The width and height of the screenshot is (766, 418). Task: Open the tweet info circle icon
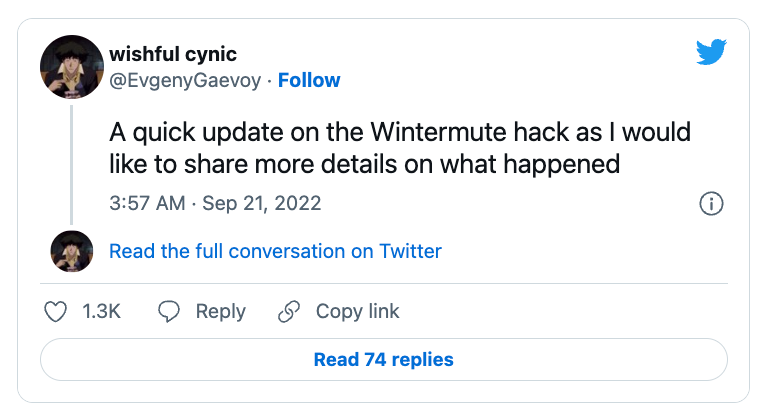coord(711,204)
